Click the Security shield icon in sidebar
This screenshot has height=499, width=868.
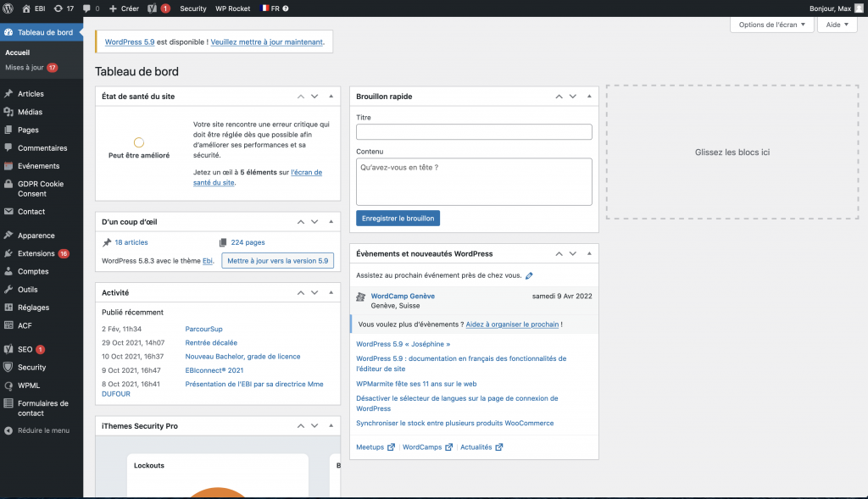pyautogui.click(x=8, y=367)
